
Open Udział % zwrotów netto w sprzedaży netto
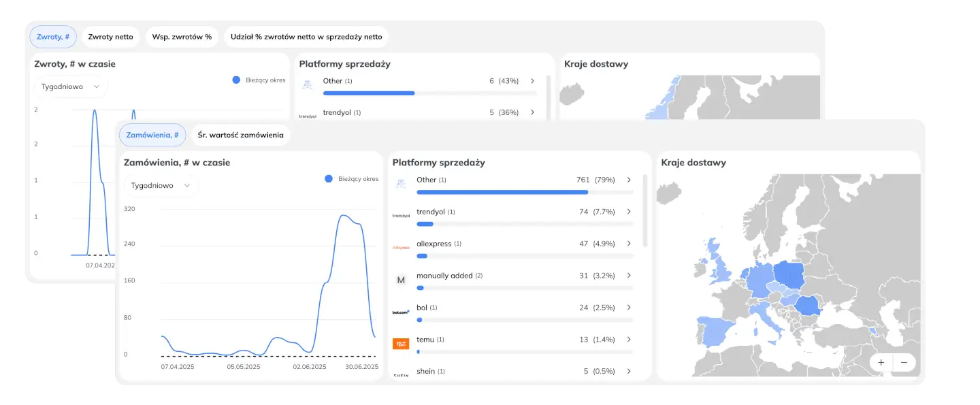[x=306, y=37]
